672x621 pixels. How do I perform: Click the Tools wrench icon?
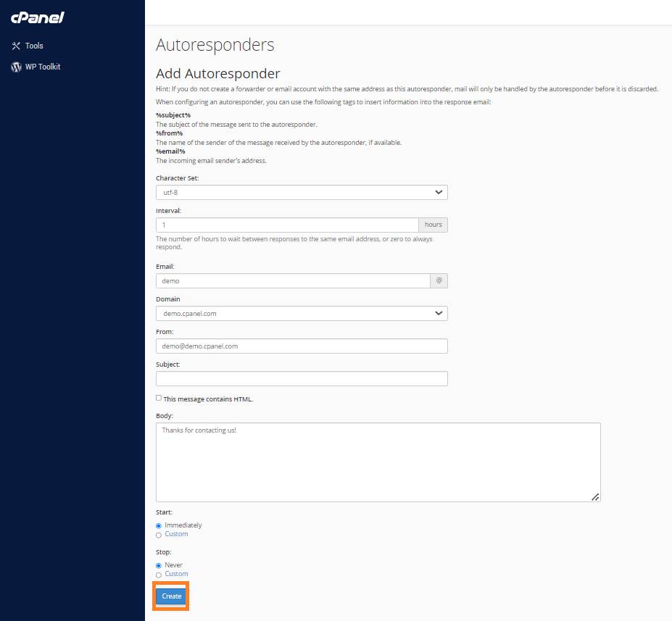pyautogui.click(x=16, y=46)
